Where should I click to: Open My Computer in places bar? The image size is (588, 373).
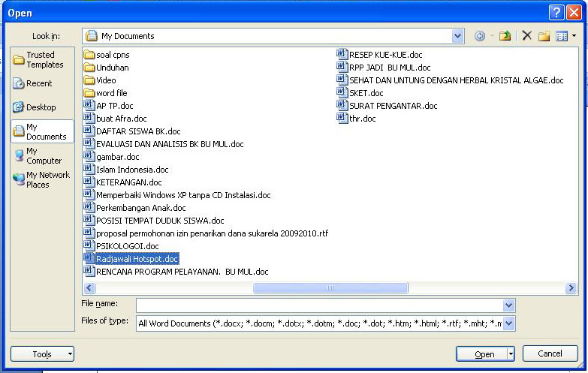tap(42, 155)
